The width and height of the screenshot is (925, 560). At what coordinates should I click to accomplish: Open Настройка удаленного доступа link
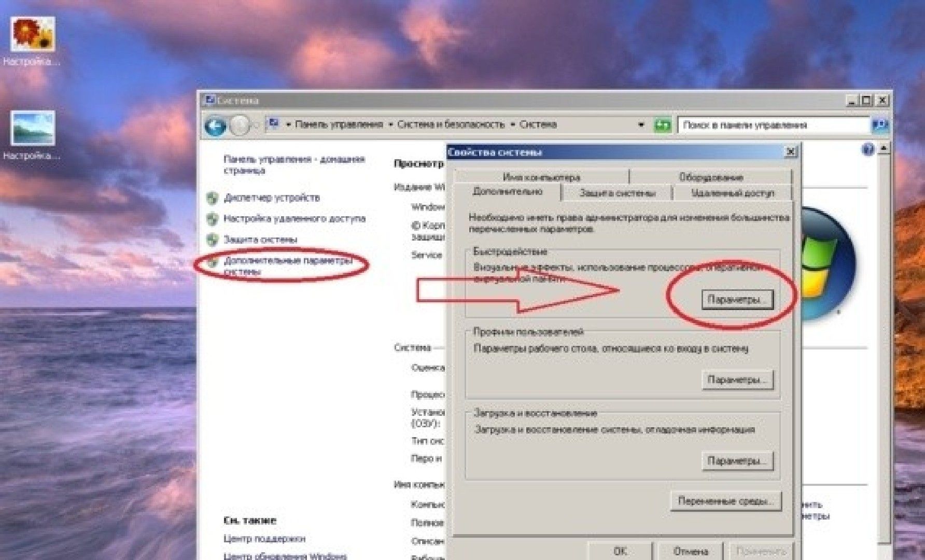click(294, 218)
